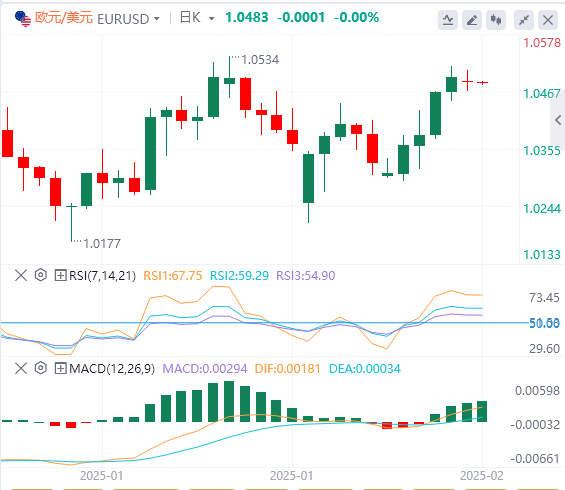
Task: Select the pencil drawing tool
Action: pyautogui.click(x=472, y=20)
